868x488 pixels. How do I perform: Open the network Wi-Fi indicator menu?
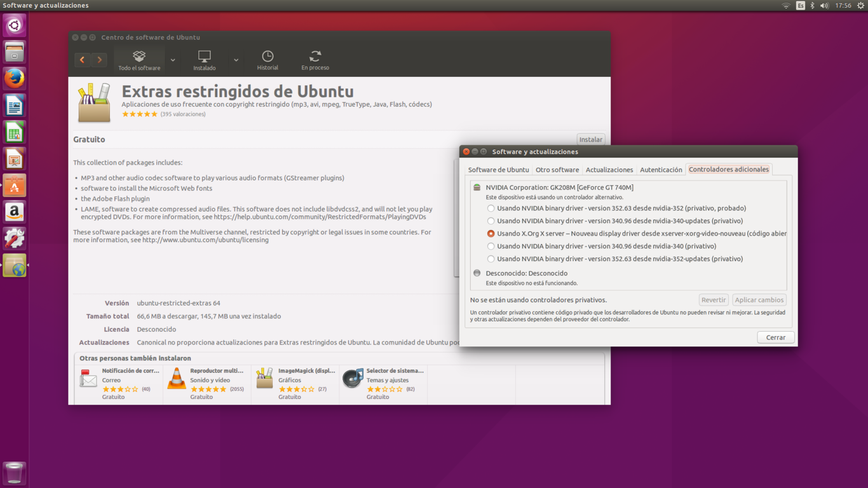point(786,6)
